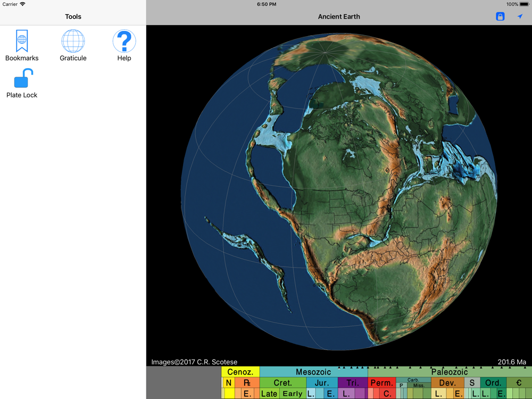Viewport: 532px width, 399px height.
Task: Choose the Ordovician period on timeline
Action: tap(493, 383)
